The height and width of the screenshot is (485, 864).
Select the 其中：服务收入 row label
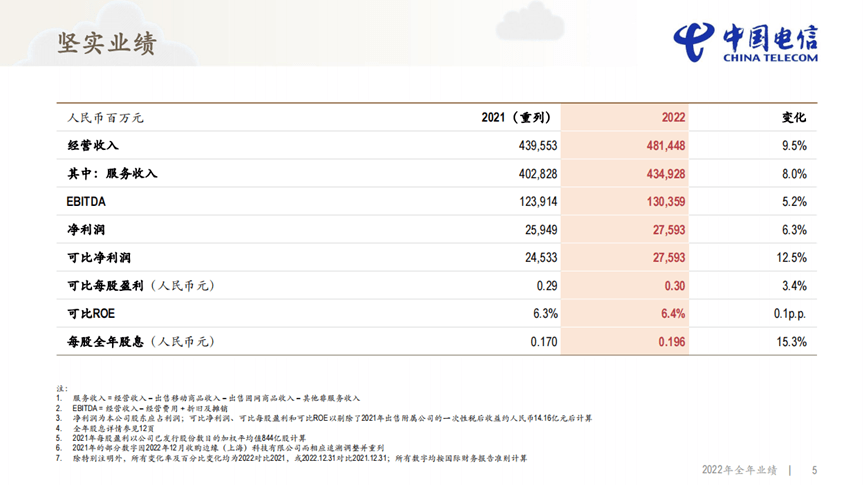pyautogui.click(x=112, y=174)
